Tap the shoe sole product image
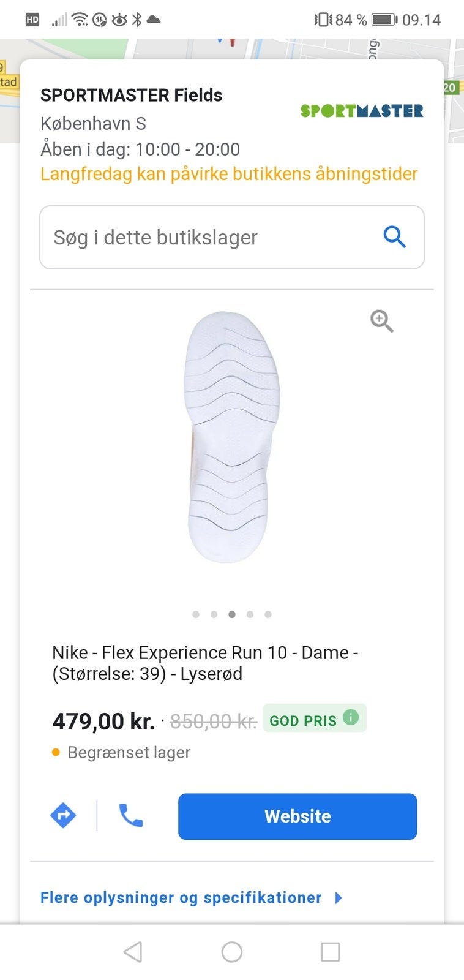Screen dimensions: 464x980 pyautogui.click(x=231, y=437)
